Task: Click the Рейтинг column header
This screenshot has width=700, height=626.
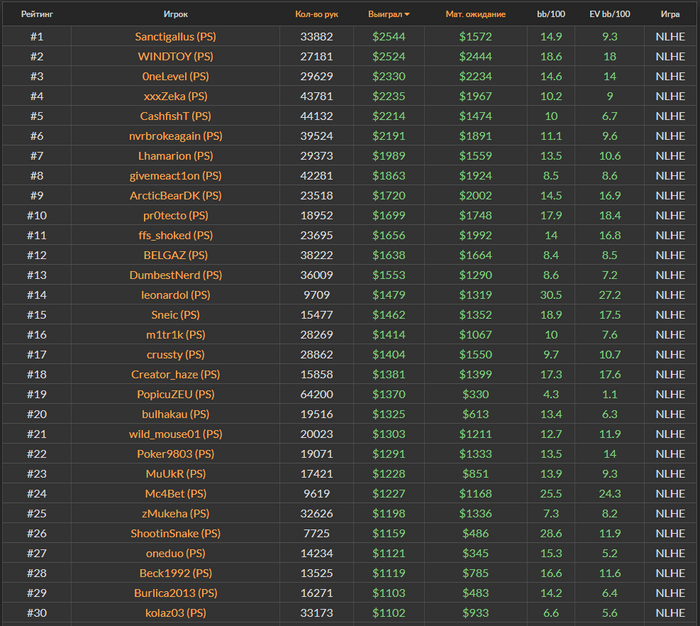Action: pos(37,15)
